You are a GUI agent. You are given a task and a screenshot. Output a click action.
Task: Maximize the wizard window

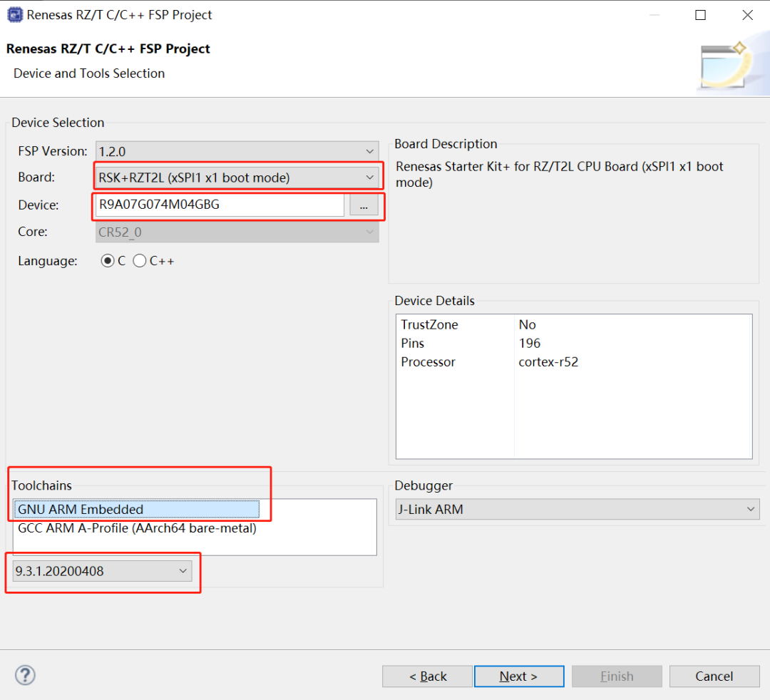pyautogui.click(x=700, y=15)
